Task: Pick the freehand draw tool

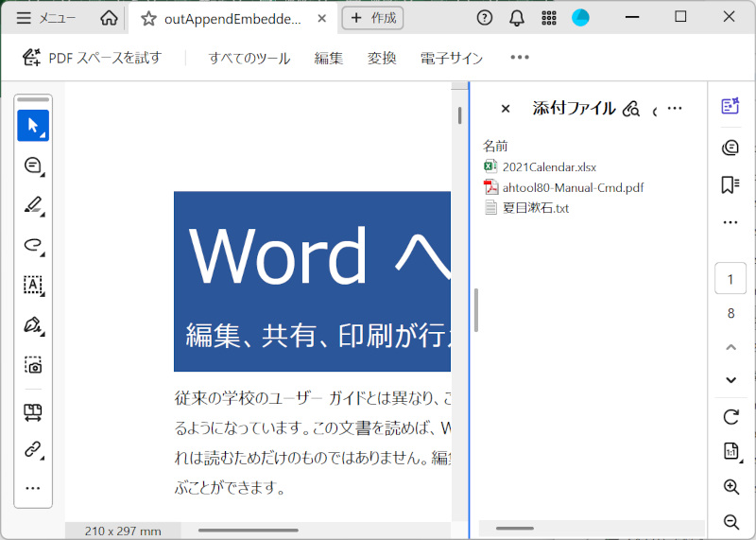Action: (33, 245)
